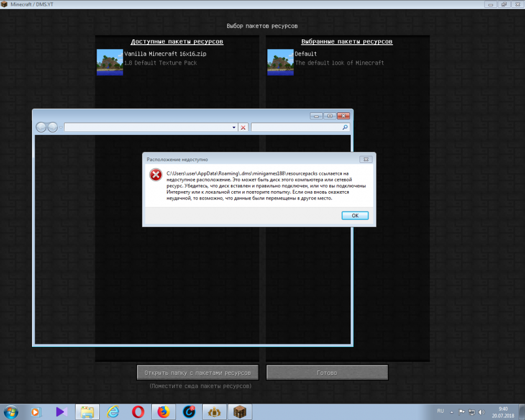The width and height of the screenshot is (525, 420).
Task: Click 'The default look of Minecraft' description
Action: tap(340, 63)
